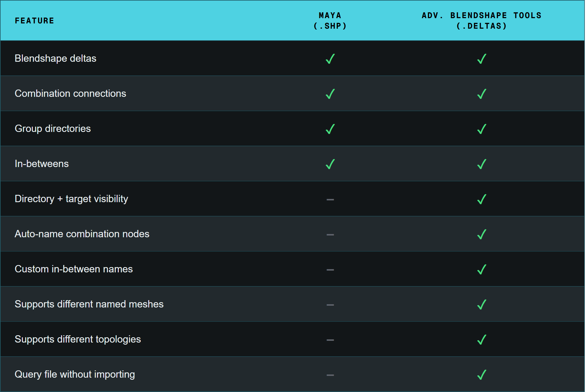The width and height of the screenshot is (586, 392).
Task: Select the Supports different topologies label
Action: tap(78, 339)
